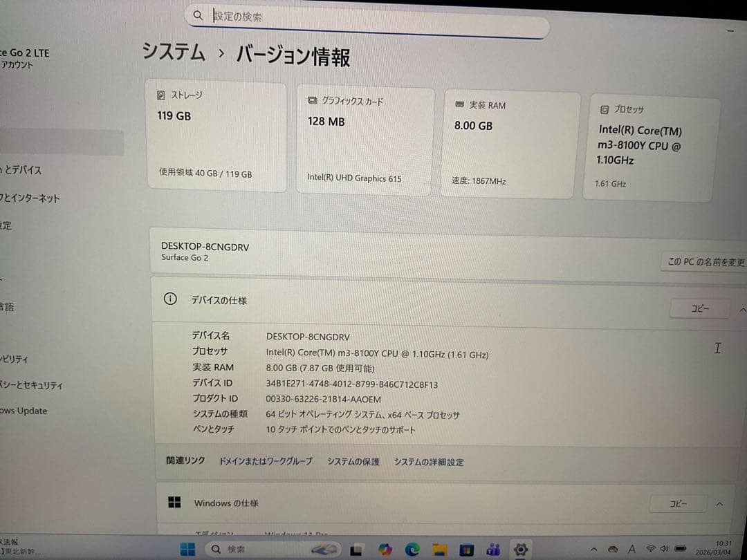Go back to システム breadcrumb

[174, 51]
